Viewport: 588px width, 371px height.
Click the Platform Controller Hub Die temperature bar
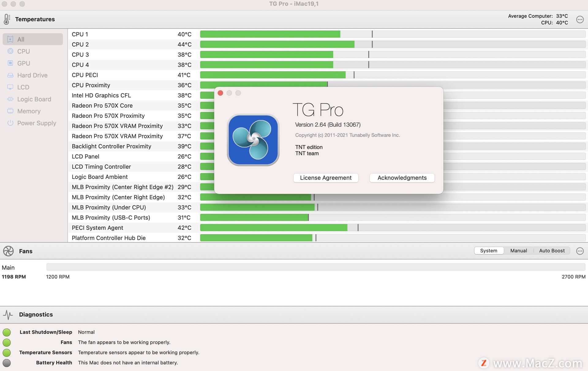[393, 238]
